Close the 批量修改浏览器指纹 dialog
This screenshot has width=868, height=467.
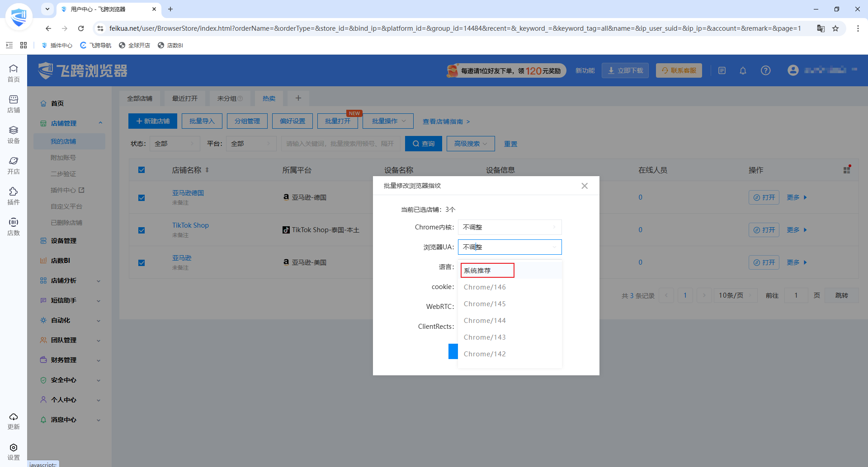[x=585, y=186]
